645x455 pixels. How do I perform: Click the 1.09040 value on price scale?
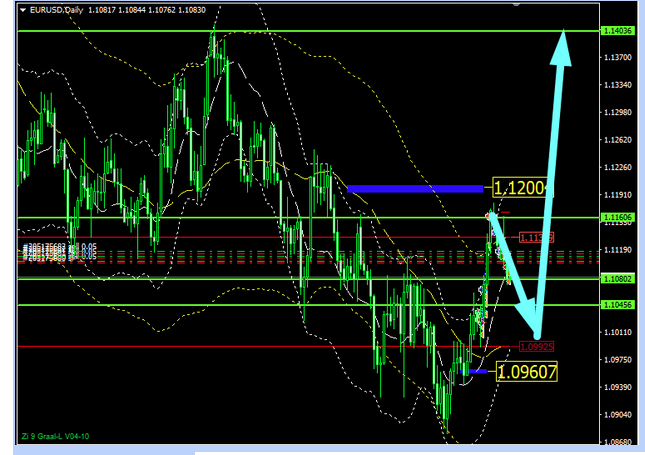tap(619, 413)
